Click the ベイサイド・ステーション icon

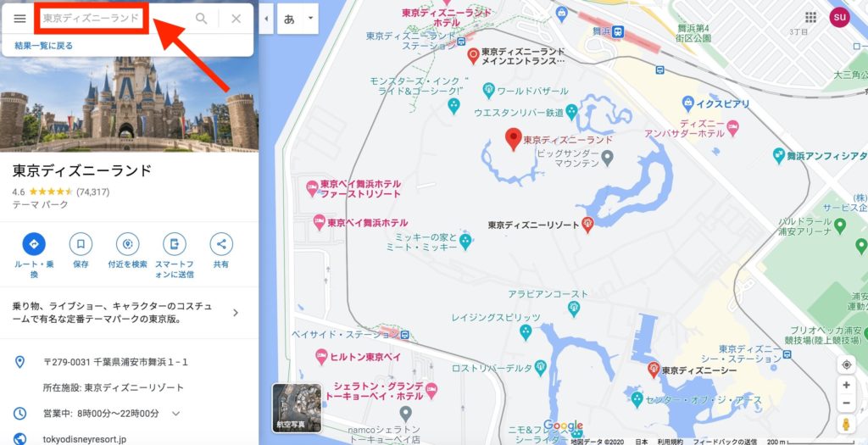(x=404, y=335)
